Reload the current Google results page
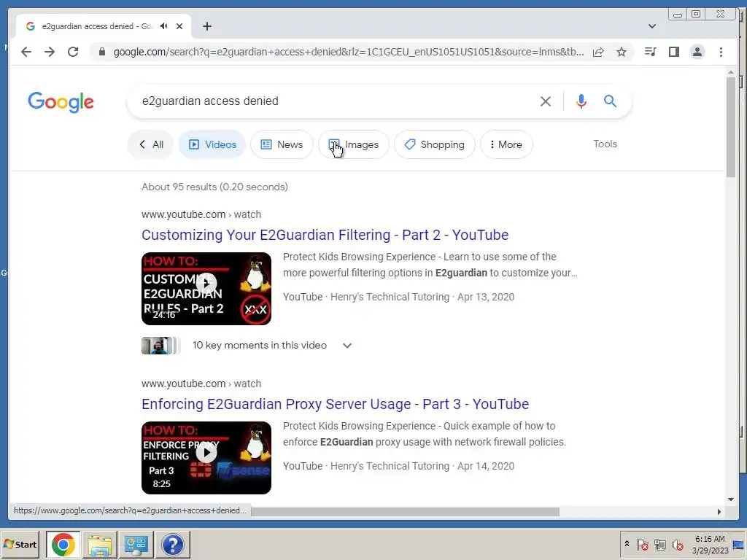This screenshot has width=747, height=560. [x=73, y=52]
